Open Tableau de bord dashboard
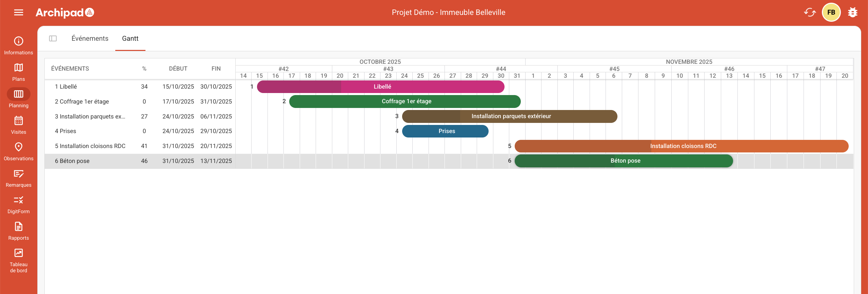Viewport: 868px width, 294px height. 19,260
